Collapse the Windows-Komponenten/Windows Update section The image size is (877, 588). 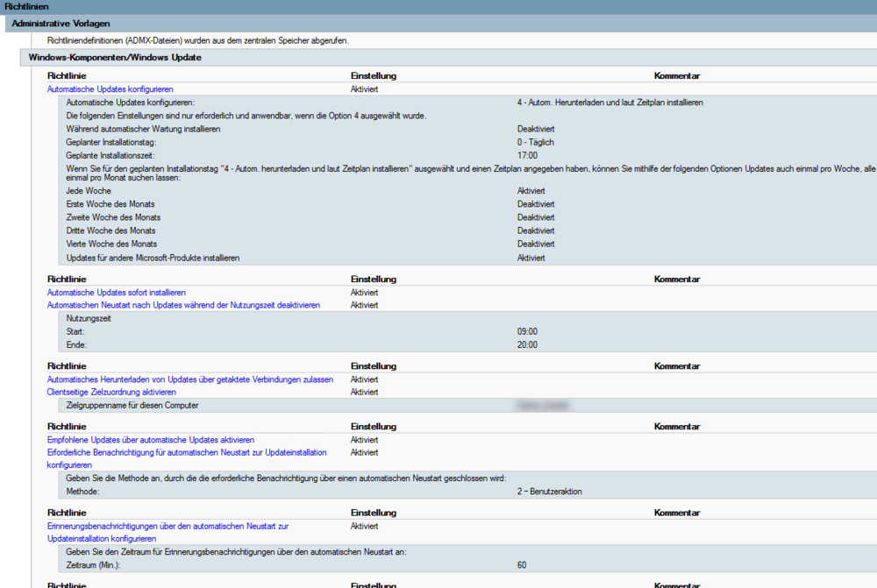pyautogui.click(x=115, y=57)
